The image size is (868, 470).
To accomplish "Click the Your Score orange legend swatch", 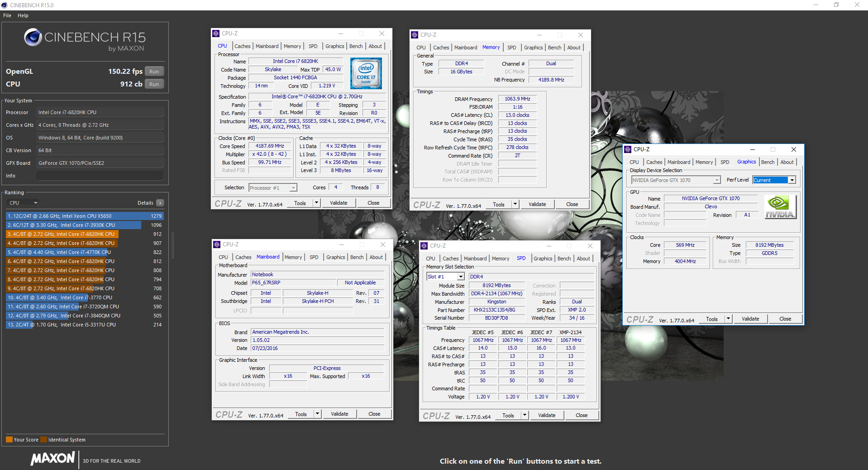I will point(9,440).
